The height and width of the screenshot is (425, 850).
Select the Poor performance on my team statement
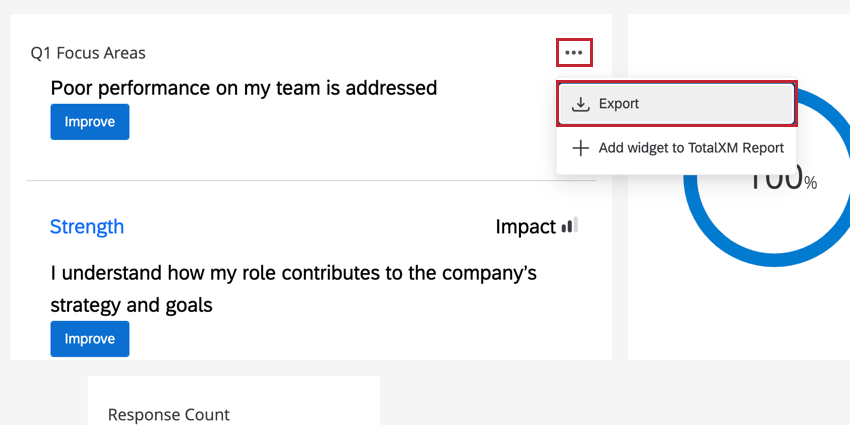pyautogui.click(x=243, y=88)
